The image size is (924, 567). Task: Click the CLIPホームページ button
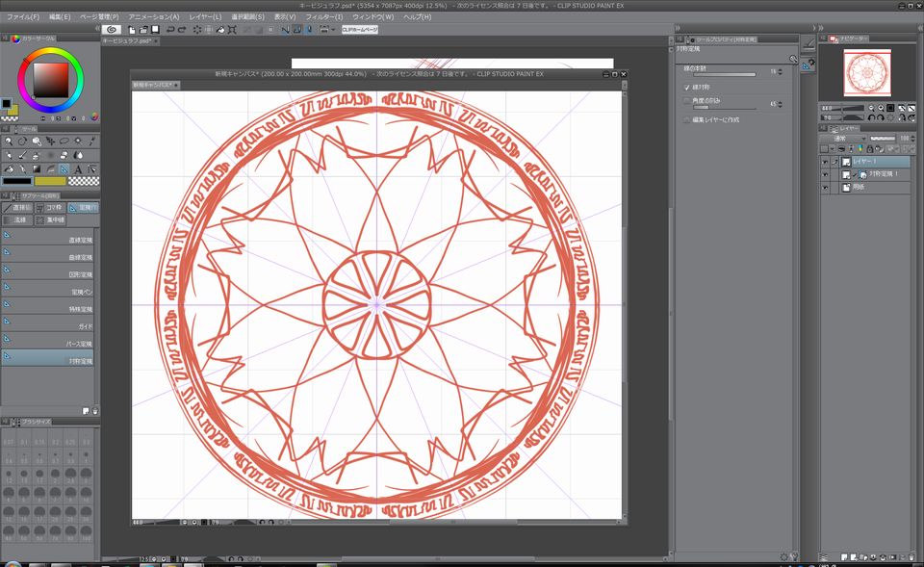click(x=359, y=30)
